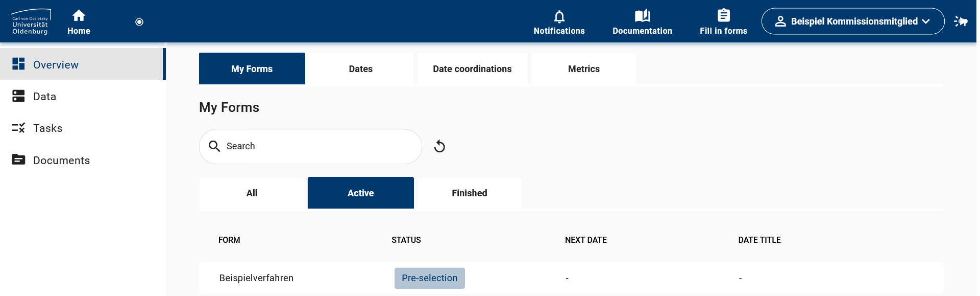The height and width of the screenshot is (296, 980).
Task: Click the Pre-selection status badge
Action: pyautogui.click(x=429, y=278)
